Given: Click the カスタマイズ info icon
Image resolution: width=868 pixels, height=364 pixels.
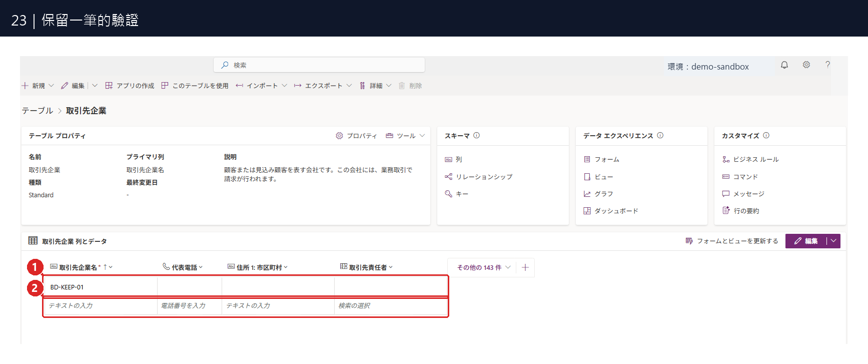Looking at the screenshot, I should [766, 135].
